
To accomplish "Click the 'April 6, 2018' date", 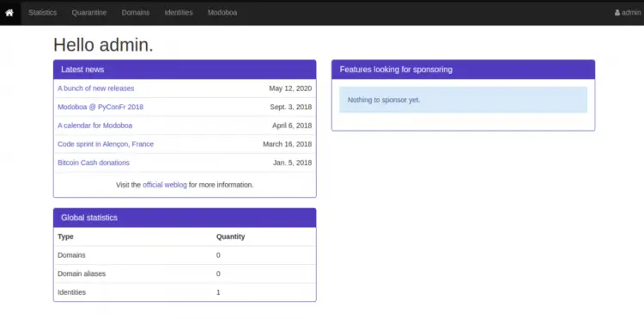I will pyautogui.click(x=292, y=126).
